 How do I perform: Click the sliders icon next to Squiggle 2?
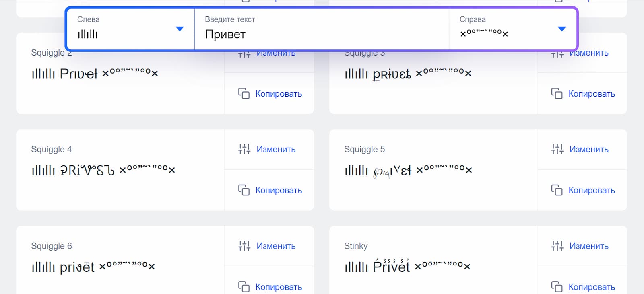click(x=244, y=52)
